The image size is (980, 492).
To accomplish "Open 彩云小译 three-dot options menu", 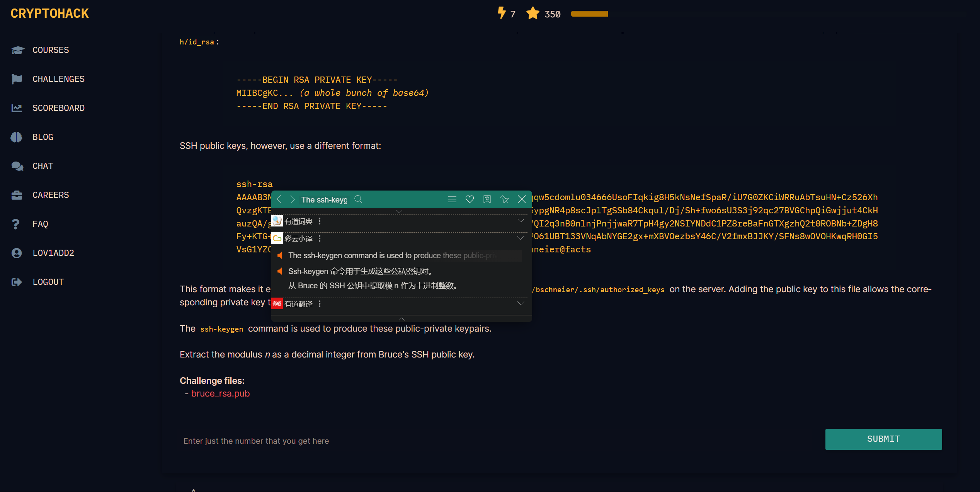I will click(x=320, y=238).
